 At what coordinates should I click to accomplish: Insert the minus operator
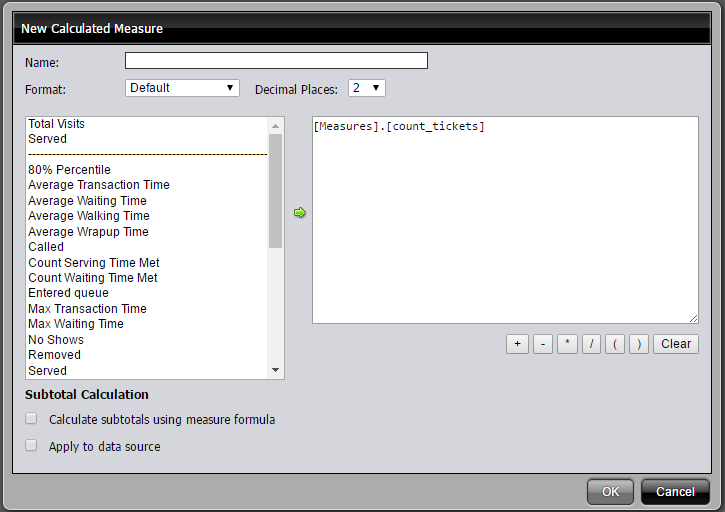542,343
